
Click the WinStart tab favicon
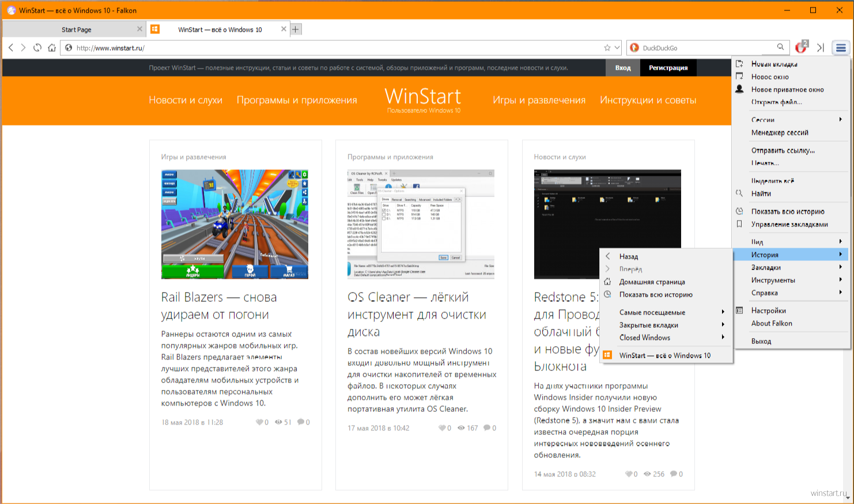click(155, 29)
